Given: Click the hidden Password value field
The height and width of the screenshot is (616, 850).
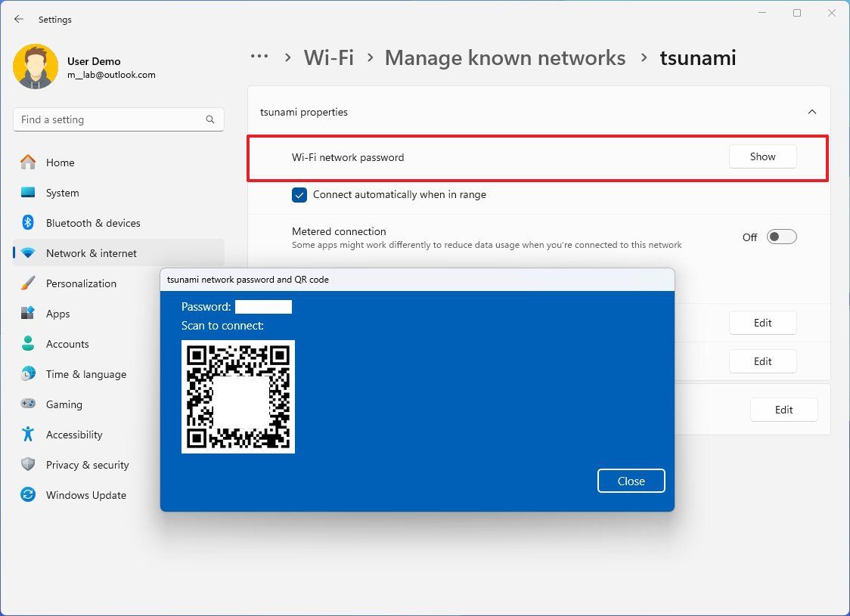Looking at the screenshot, I should point(263,307).
